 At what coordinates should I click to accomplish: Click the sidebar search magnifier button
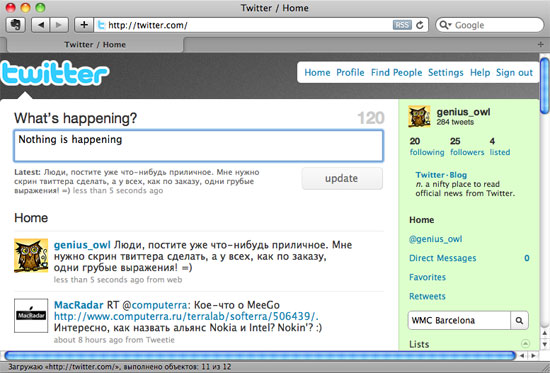(x=519, y=320)
